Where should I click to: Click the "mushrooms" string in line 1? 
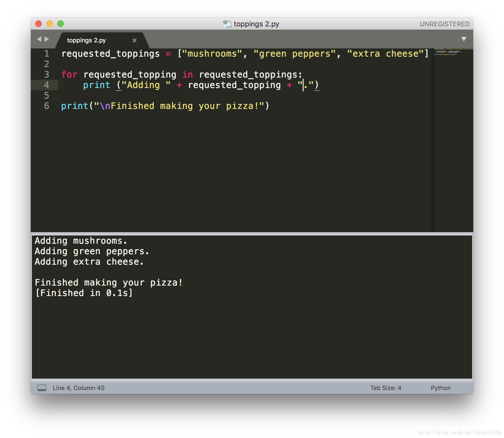click(212, 54)
